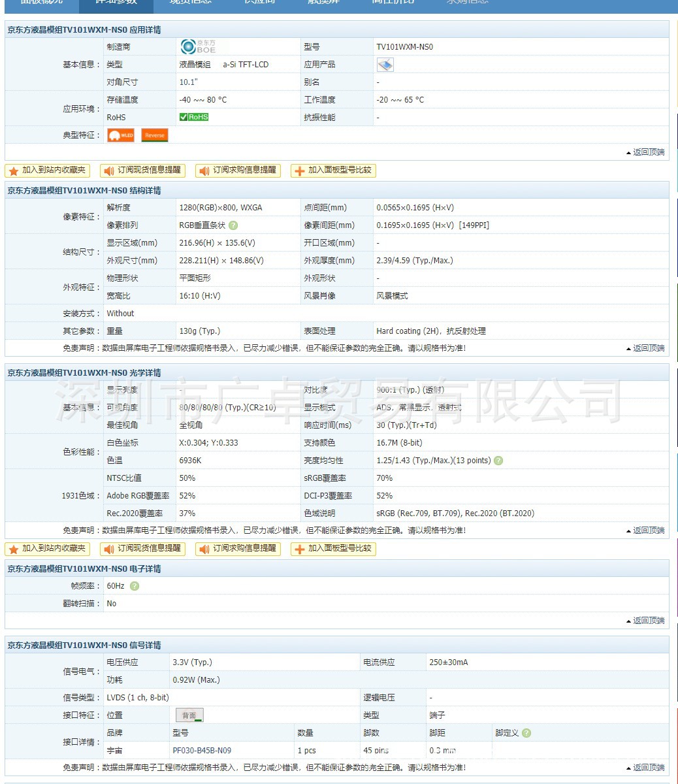This screenshot has height=784, width=678.
Task: Click the sRGB coverage value 70%
Action: pos(385,478)
